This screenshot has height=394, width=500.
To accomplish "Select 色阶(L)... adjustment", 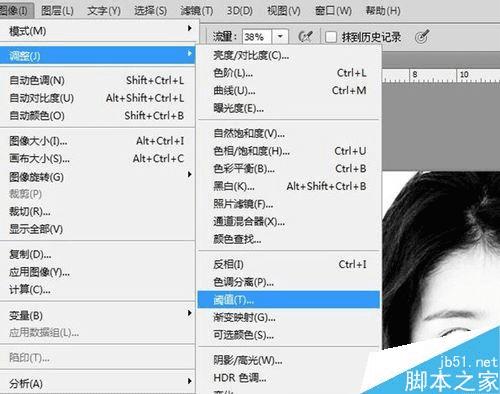I will click(x=289, y=73).
